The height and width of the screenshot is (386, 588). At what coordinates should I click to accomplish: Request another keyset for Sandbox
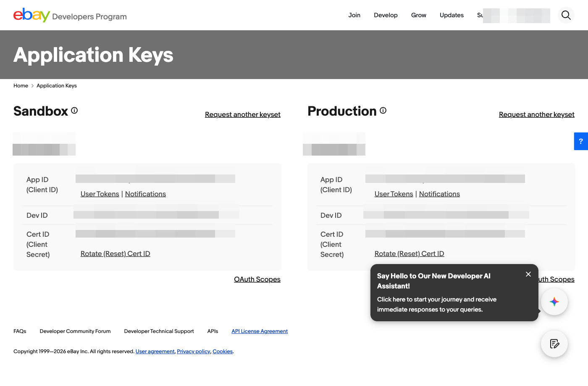click(x=242, y=114)
